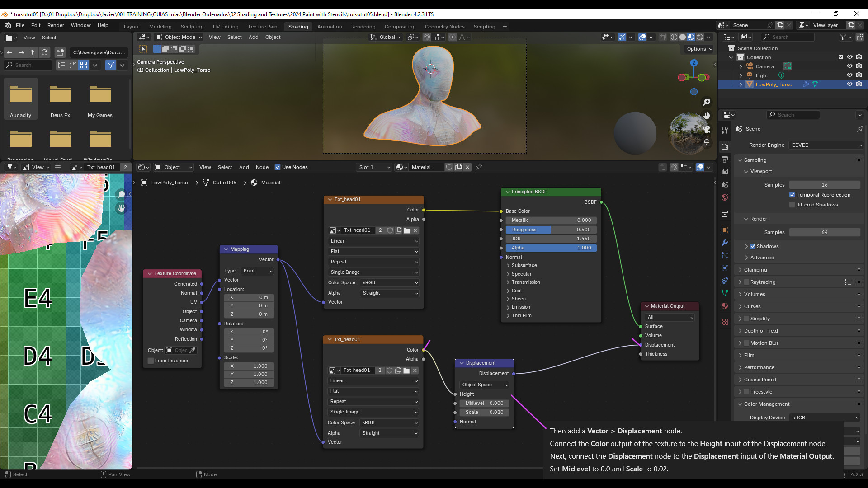Toggle the Shadows checkbox

[x=753, y=246]
